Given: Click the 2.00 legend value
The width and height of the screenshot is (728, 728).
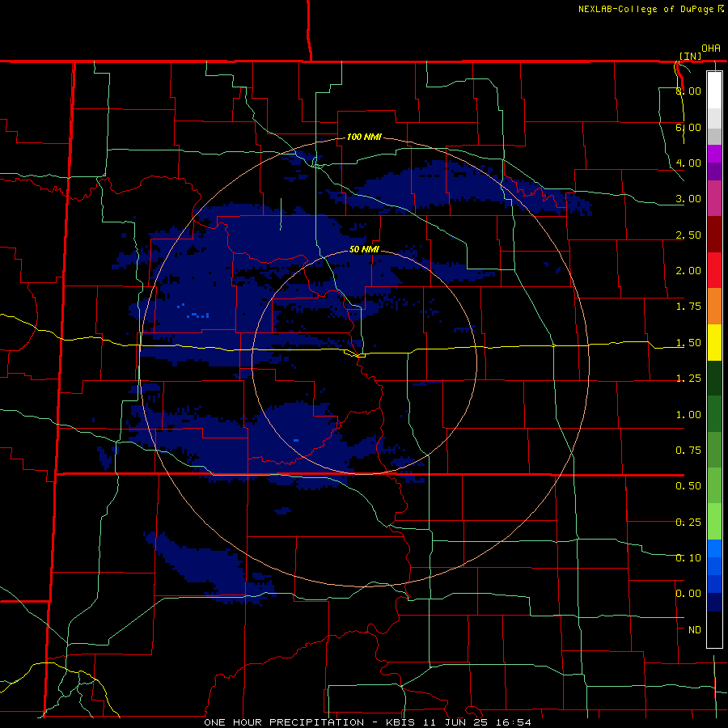Looking at the screenshot, I should [688, 271].
